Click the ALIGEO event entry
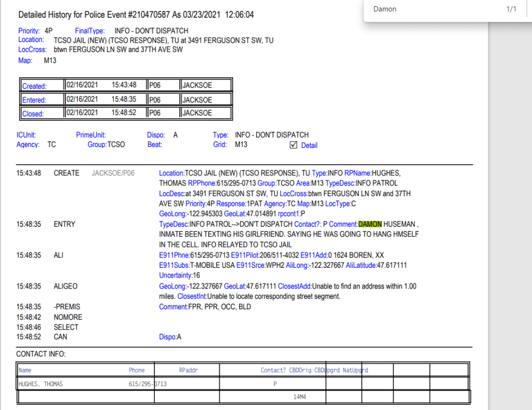532x410 pixels. (65, 286)
